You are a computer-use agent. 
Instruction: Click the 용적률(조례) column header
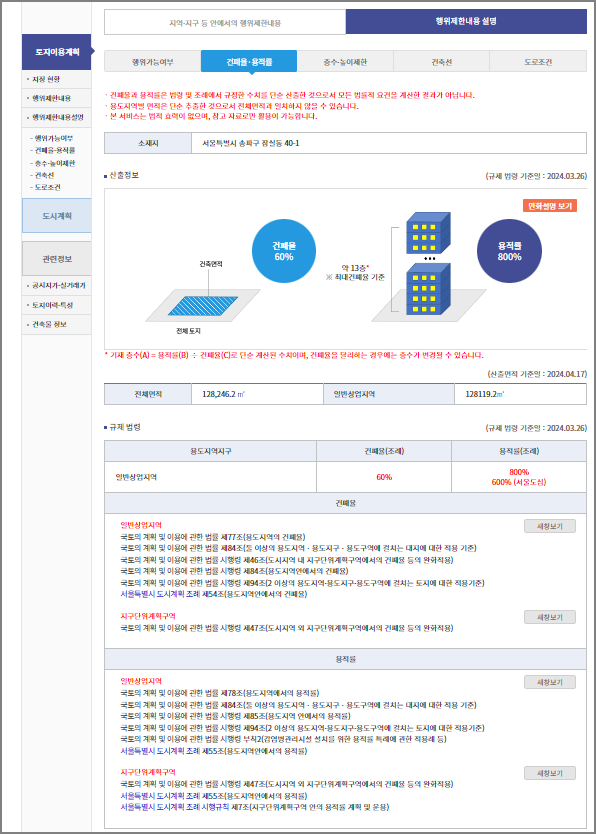(x=519, y=451)
